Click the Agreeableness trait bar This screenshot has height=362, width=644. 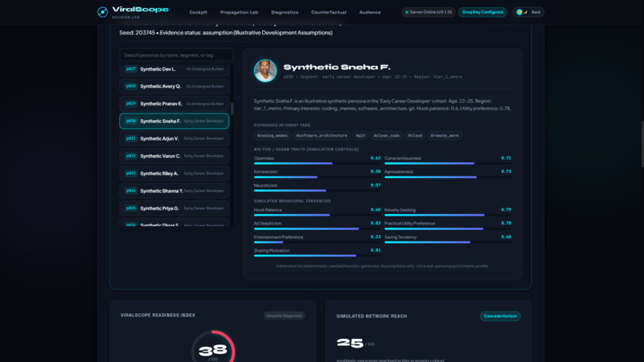click(x=447, y=177)
